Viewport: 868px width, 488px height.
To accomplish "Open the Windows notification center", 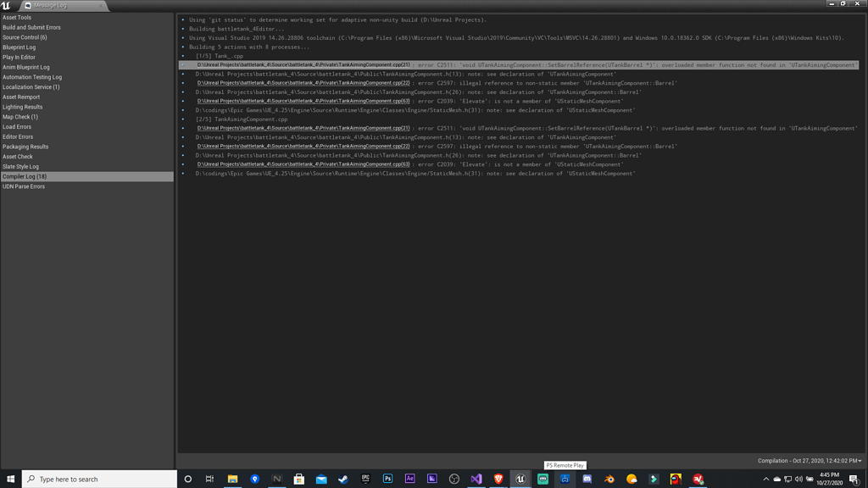I will pyautogui.click(x=854, y=480).
